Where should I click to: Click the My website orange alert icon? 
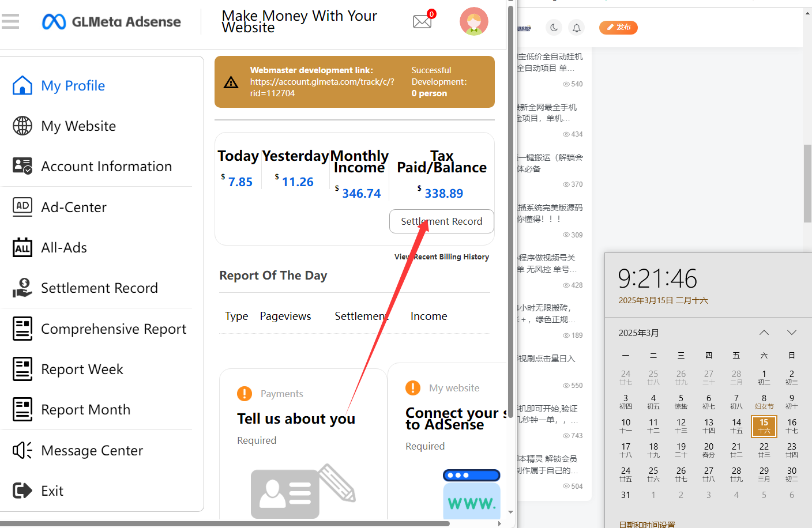coord(413,388)
